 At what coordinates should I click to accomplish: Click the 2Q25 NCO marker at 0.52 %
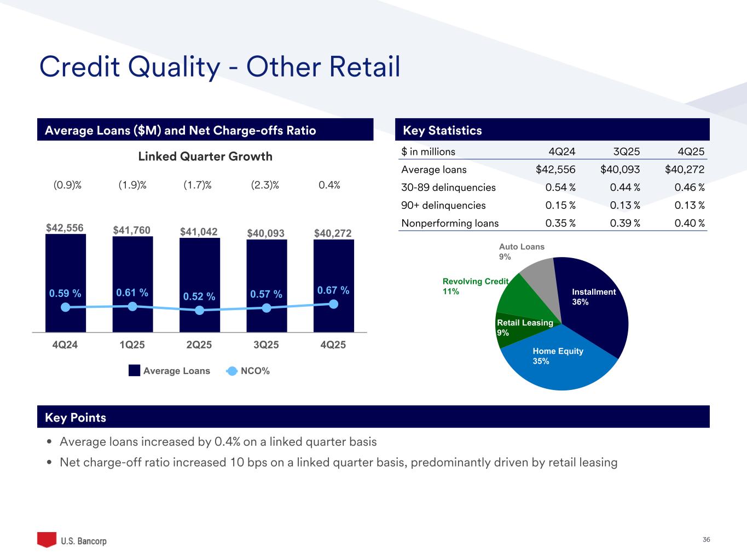pyautogui.click(x=200, y=310)
